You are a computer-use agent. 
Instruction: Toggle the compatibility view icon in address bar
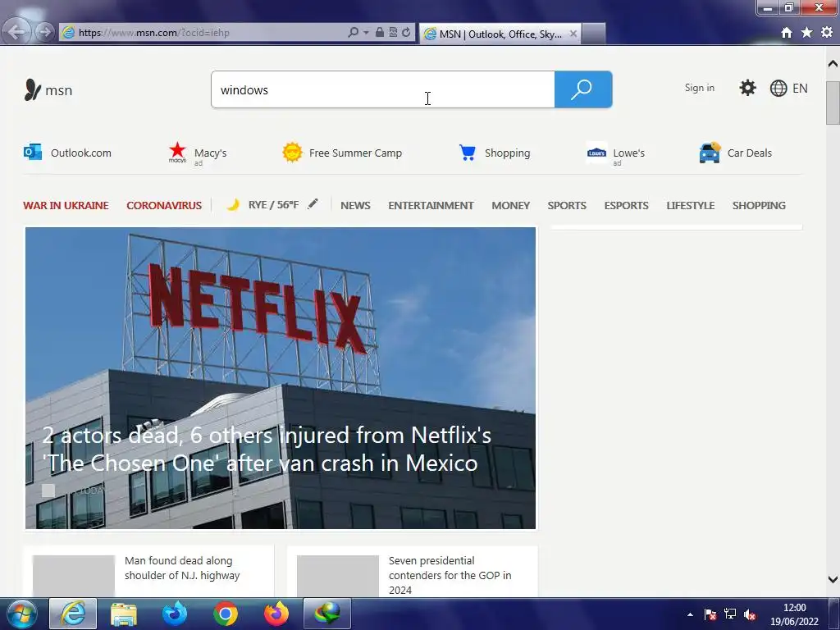tap(393, 32)
